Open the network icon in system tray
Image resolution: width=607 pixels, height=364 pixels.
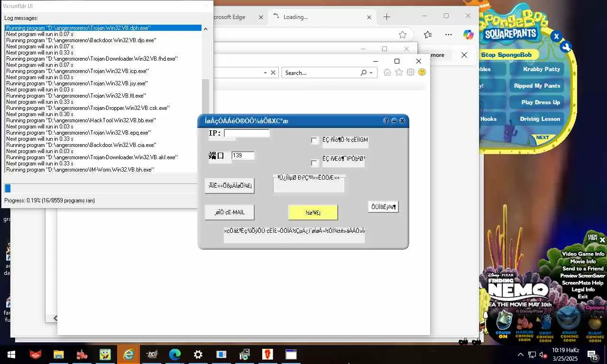532,355
